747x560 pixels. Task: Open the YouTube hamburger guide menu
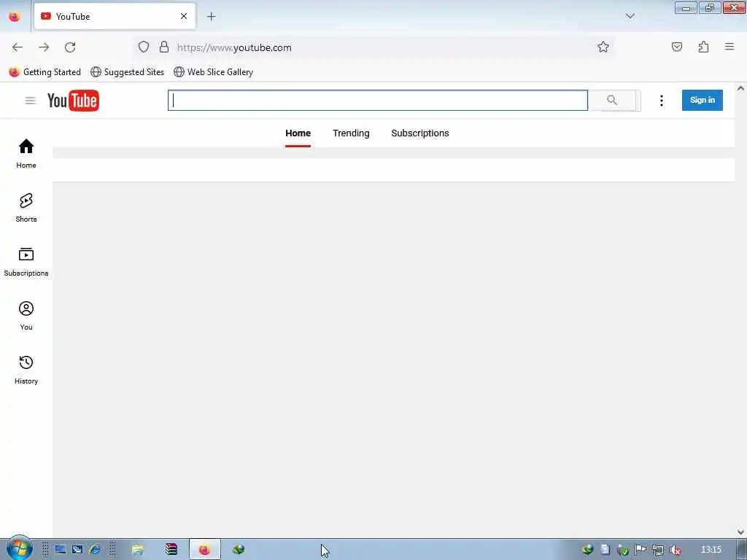point(31,101)
